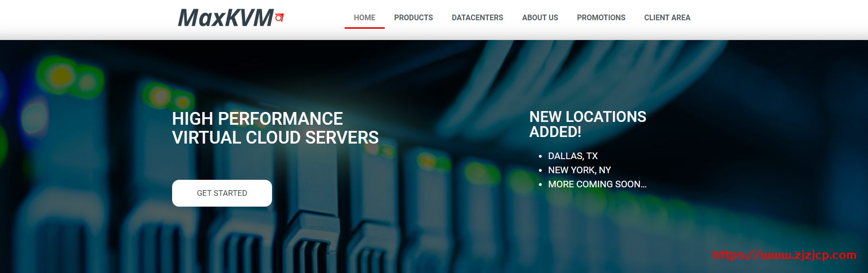868x273 pixels.
Task: Open the Home tab
Action: [364, 17]
